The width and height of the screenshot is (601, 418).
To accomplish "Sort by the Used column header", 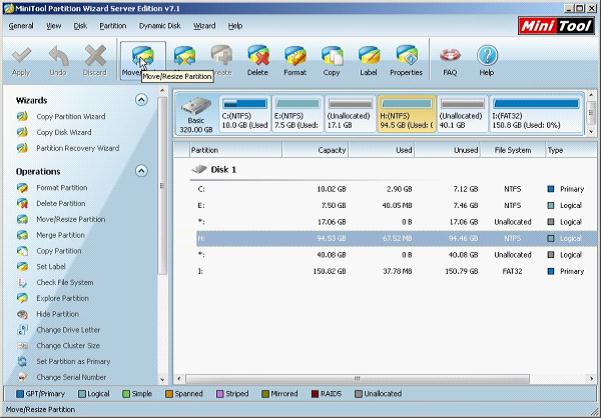I will pyautogui.click(x=381, y=150).
